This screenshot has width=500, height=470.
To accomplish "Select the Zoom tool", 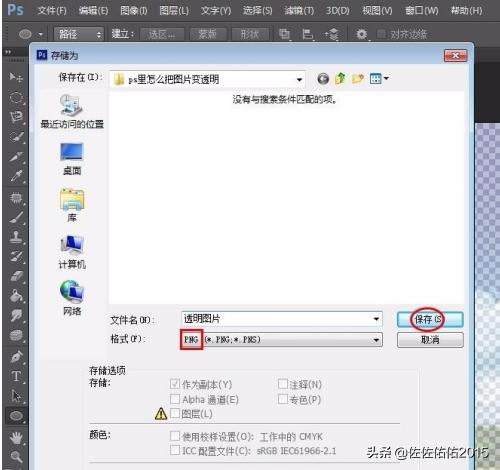I will [x=16, y=456].
